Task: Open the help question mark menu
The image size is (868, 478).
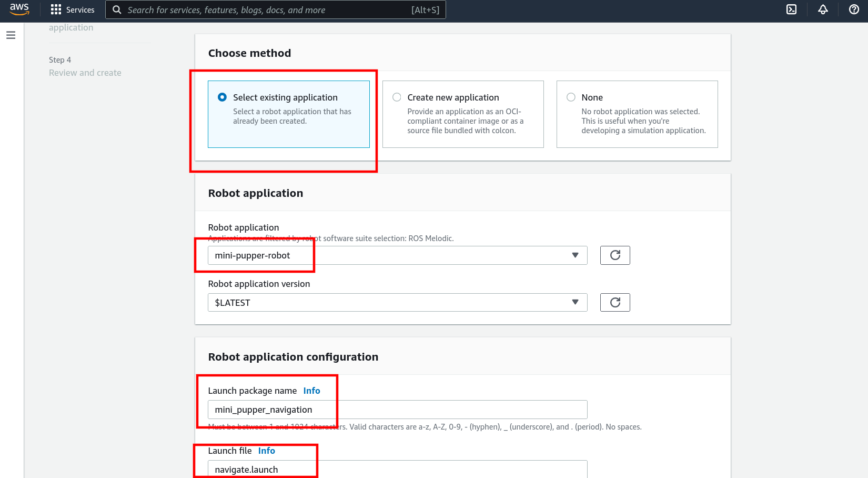Action: [854, 9]
